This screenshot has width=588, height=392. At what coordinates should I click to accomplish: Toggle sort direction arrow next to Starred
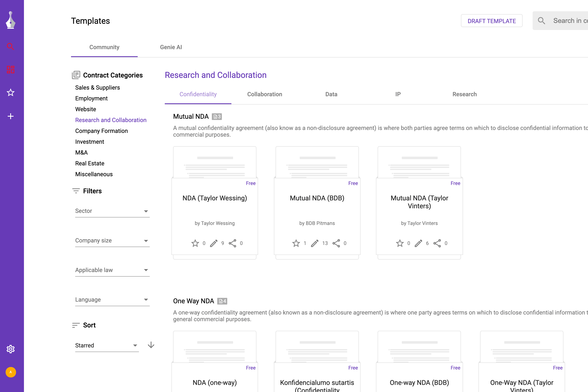151,345
